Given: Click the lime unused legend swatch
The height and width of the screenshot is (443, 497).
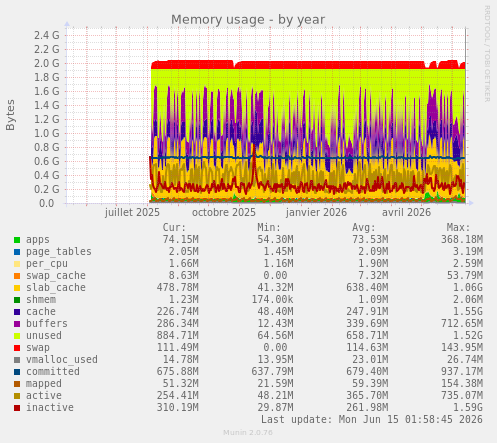Looking at the screenshot, I should (x=17, y=336).
